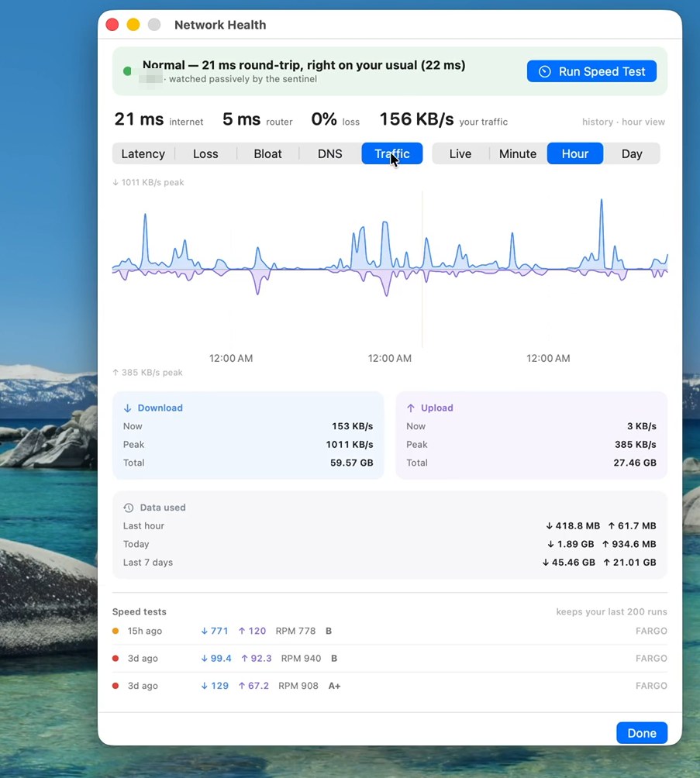Click the Network Health window title
700x778 pixels.
pyautogui.click(x=220, y=25)
